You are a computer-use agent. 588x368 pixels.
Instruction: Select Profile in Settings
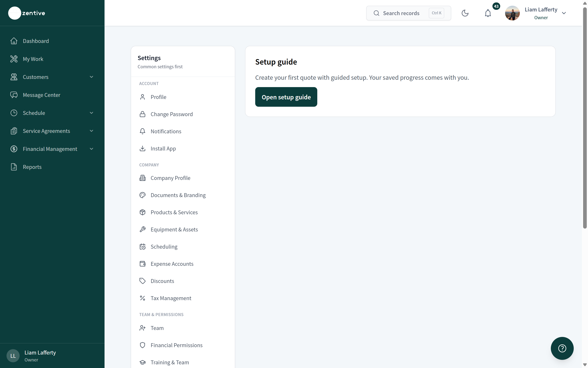(x=183, y=97)
